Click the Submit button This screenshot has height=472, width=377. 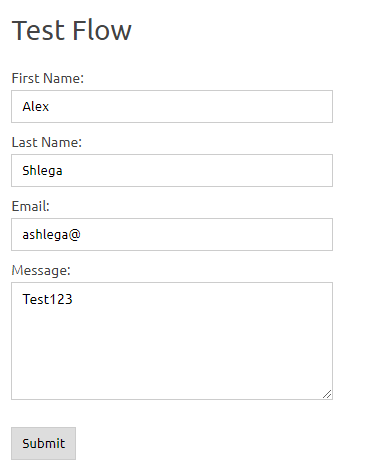pos(43,443)
